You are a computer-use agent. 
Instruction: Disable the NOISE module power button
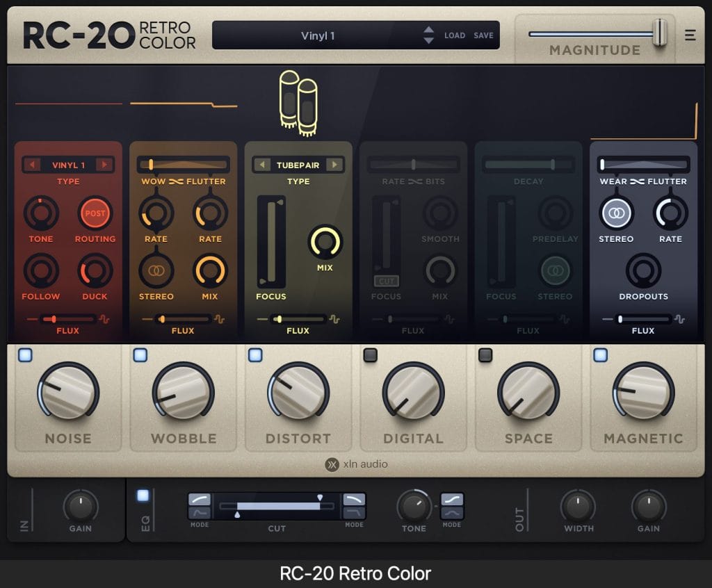click(25, 355)
